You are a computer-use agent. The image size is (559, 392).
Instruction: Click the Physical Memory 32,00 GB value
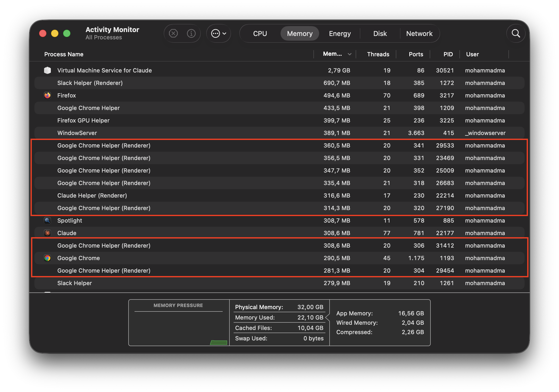pos(310,307)
